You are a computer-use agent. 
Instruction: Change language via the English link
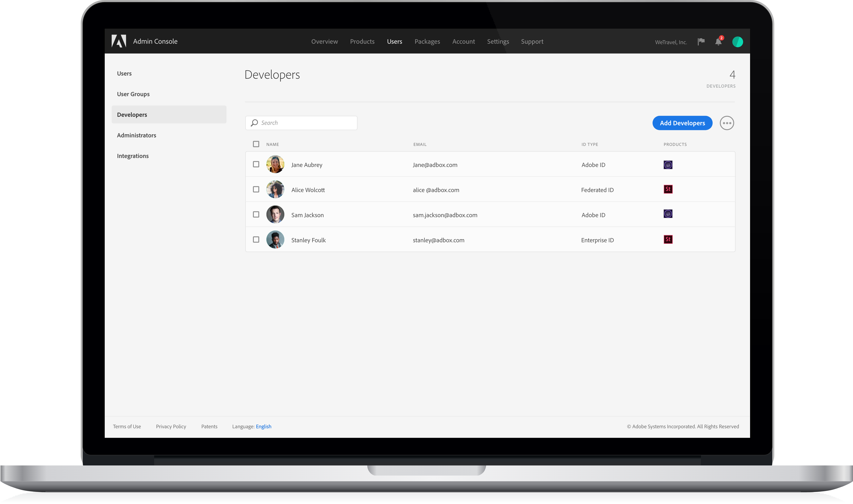coord(264,426)
